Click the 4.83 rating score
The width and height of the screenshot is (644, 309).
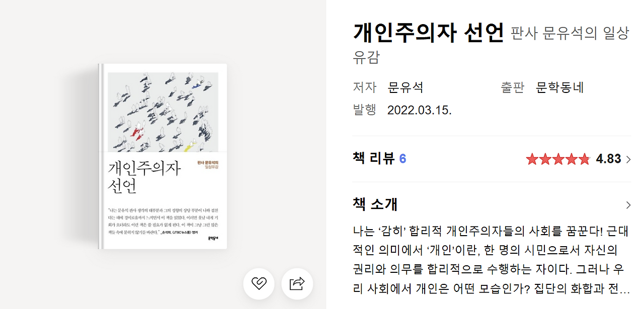click(608, 159)
